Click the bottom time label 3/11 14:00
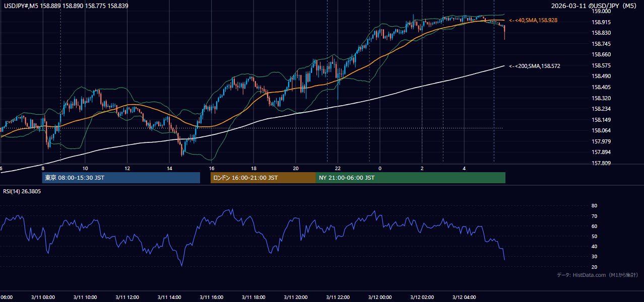Screen dimensions: 644x302 [169, 297]
